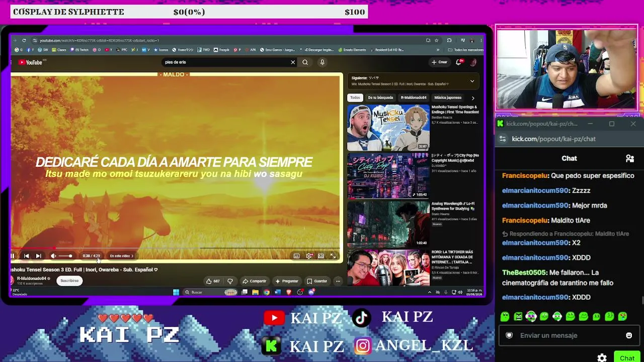
Task: Show hidden bookmarks chevron
Action: (x=438, y=50)
